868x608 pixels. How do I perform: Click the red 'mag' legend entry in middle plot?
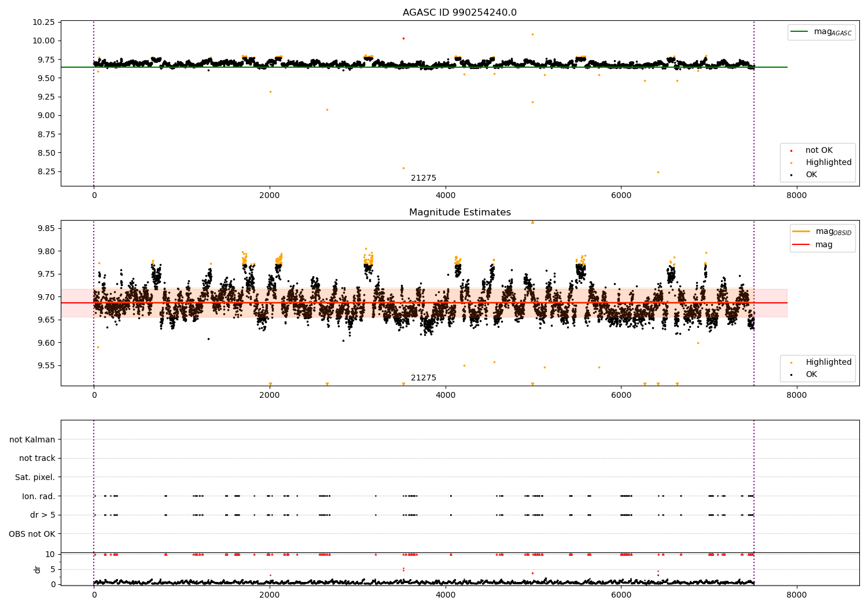point(801,245)
